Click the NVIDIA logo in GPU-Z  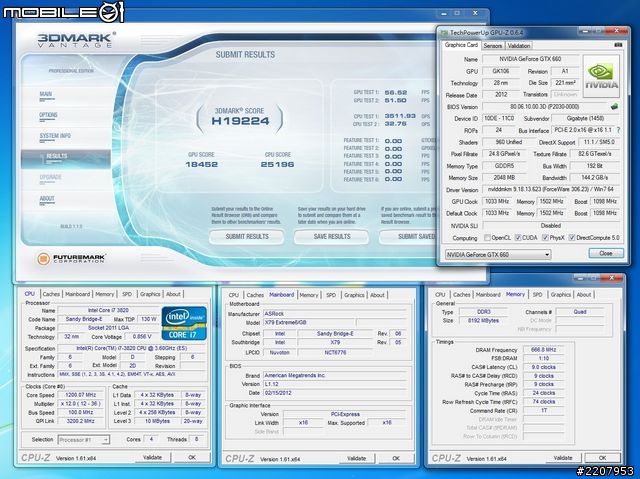coord(601,76)
